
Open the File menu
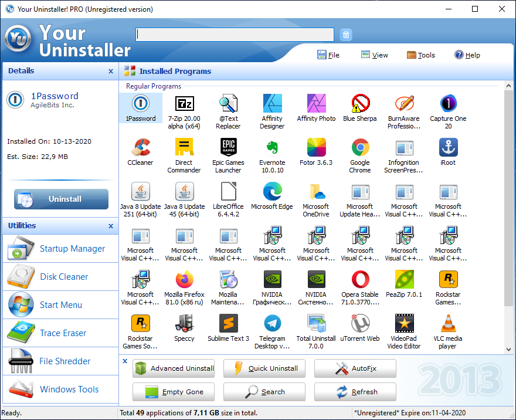(x=328, y=55)
